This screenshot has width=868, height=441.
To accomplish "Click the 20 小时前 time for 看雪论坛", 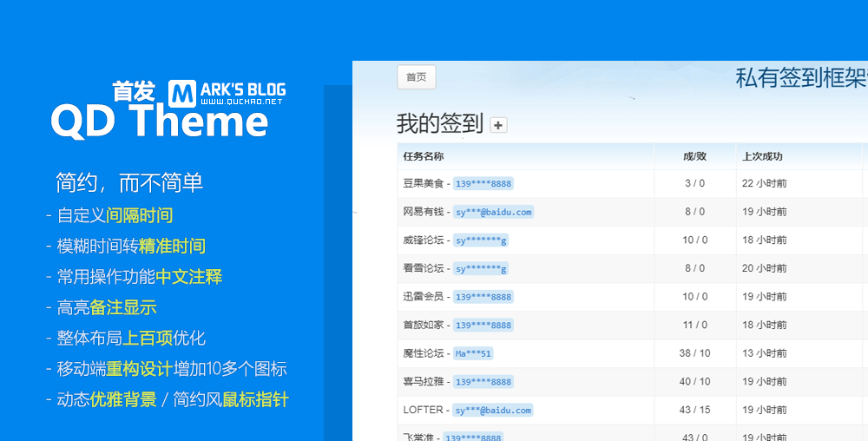I will coord(765,268).
